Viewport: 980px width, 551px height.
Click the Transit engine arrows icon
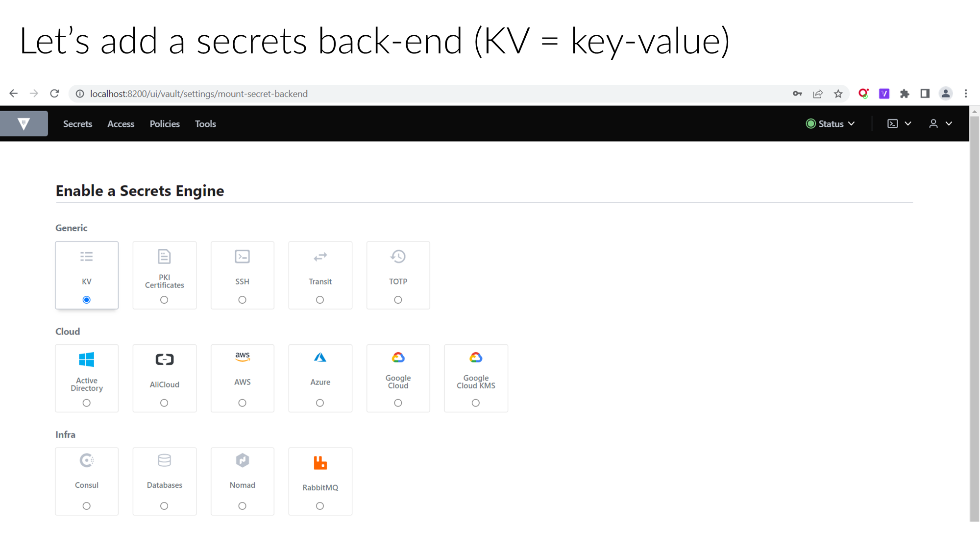click(x=320, y=257)
